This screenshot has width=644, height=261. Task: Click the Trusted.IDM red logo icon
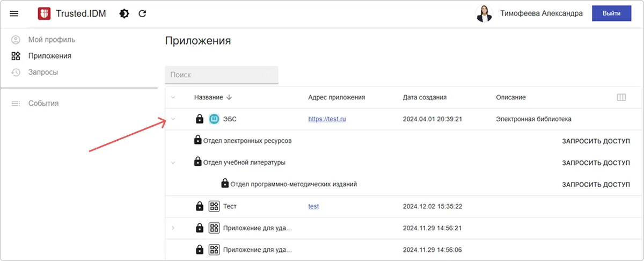click(x=44, y=13)
